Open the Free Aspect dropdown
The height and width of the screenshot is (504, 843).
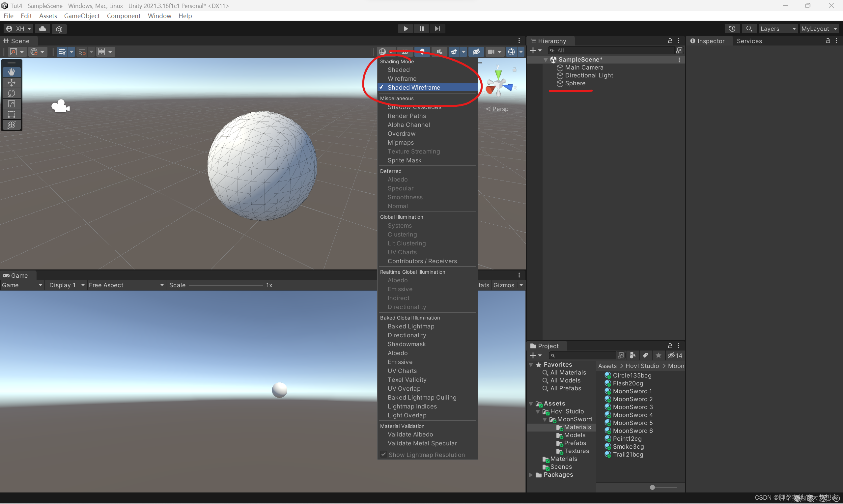click(126, 285)
